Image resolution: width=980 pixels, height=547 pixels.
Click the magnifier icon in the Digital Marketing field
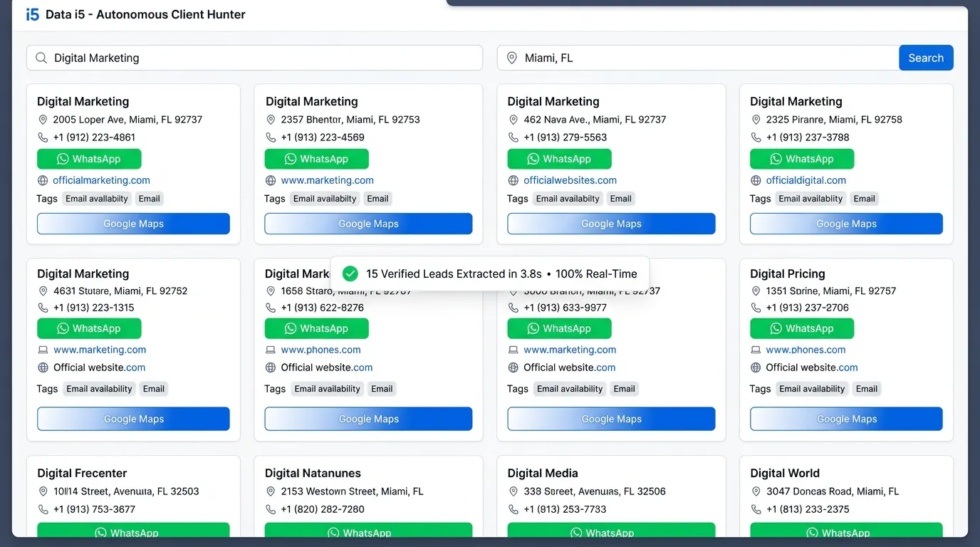click(x=41, y=58)
